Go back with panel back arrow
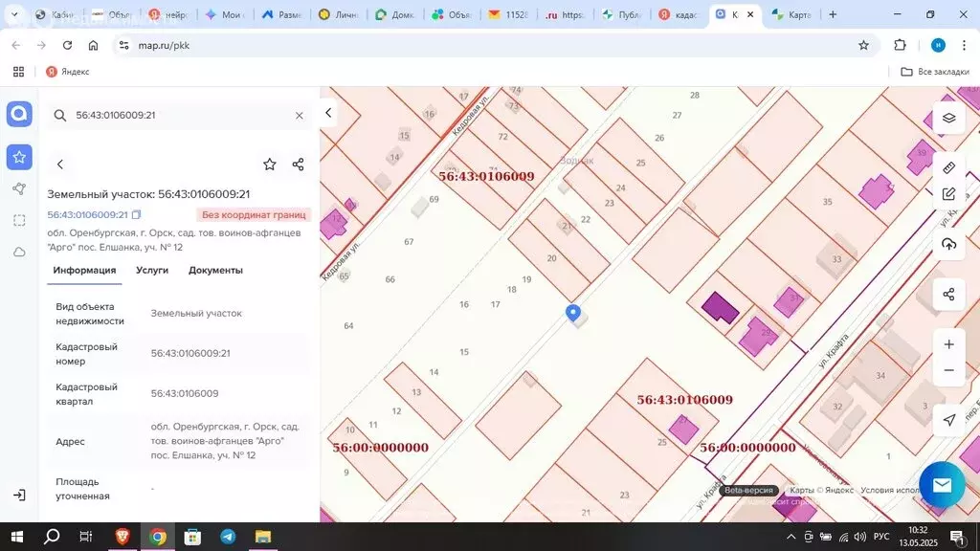This screenshot has height=551, width=980. (60, 165)
